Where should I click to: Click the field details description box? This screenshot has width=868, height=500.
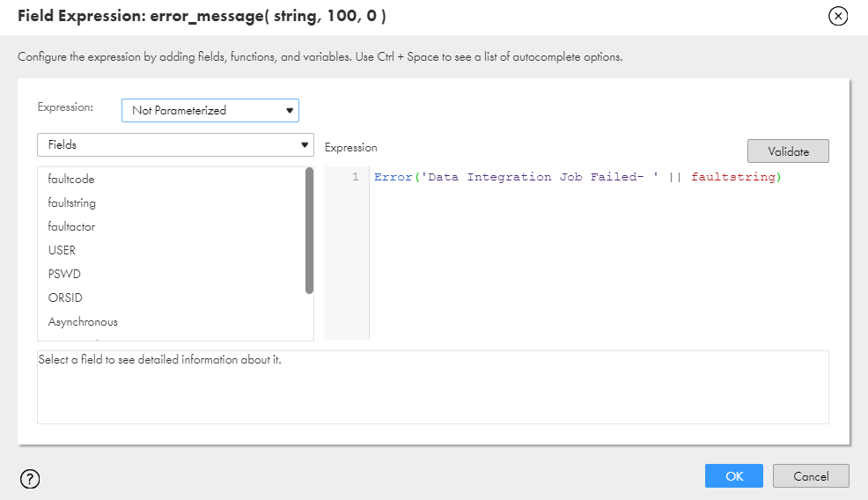pos(433,387)
